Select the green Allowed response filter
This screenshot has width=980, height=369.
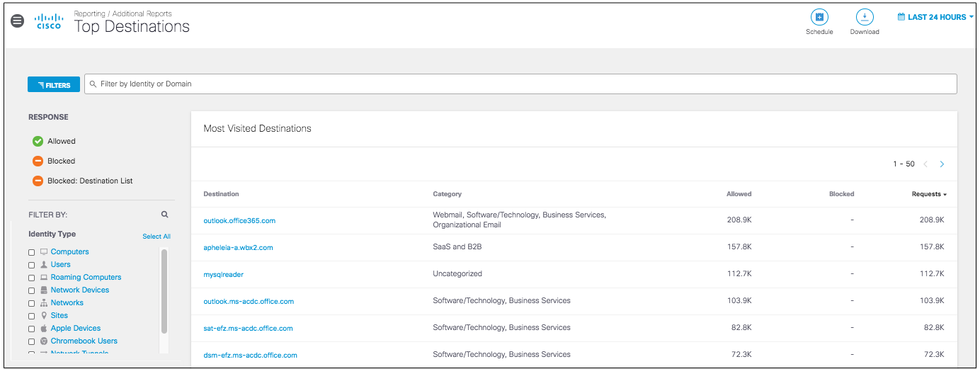[x=38, y=141]
